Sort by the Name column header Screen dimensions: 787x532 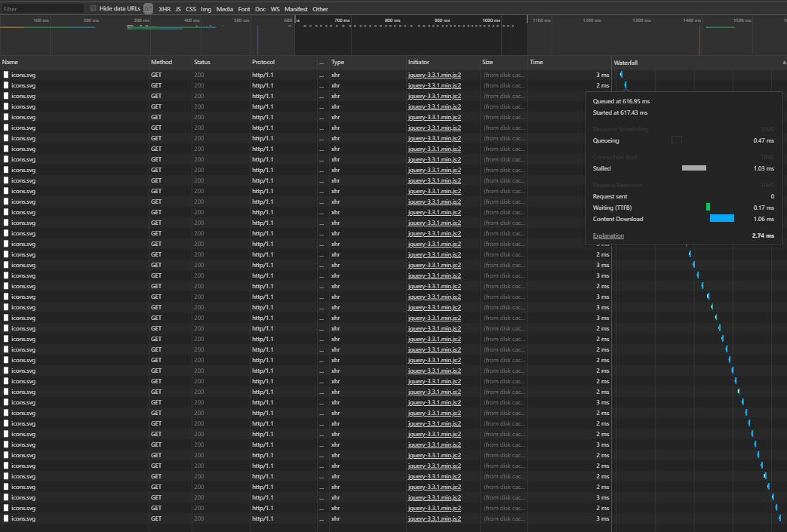[74, 62]
